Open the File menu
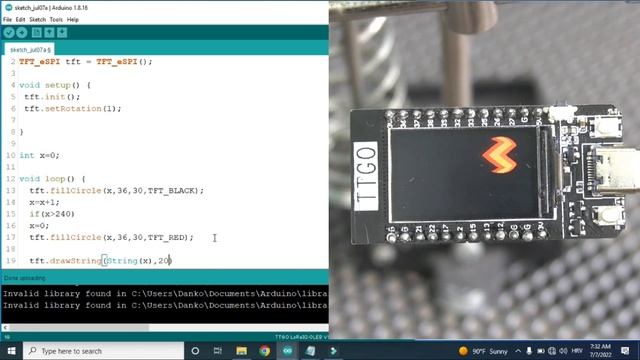 [x=7, y=20]
